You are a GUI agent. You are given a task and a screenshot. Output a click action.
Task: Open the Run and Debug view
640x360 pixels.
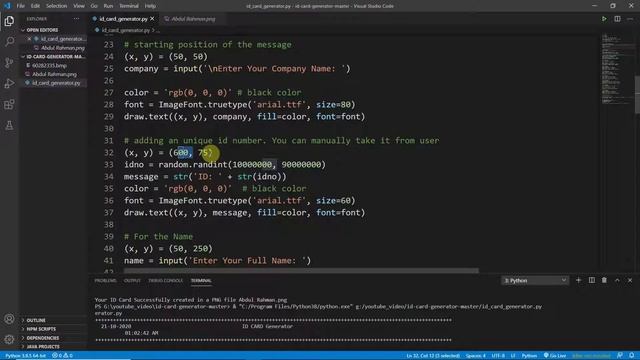click(x=9, y=83)
